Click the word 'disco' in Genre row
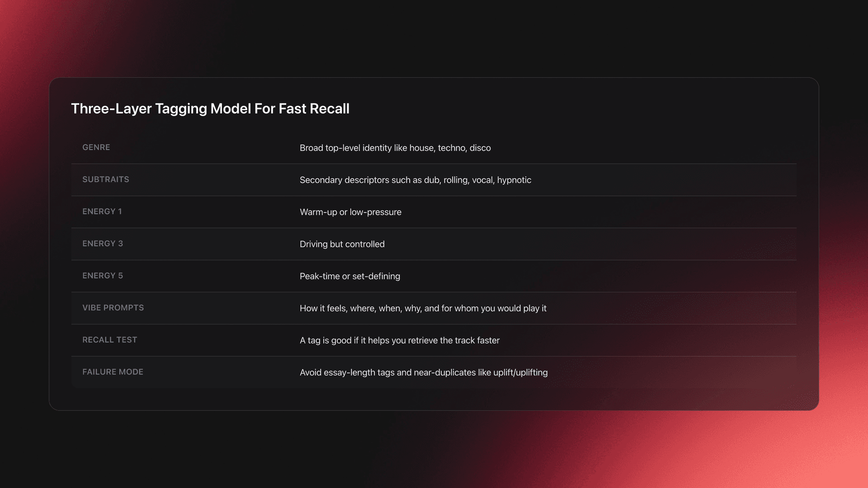The width and height of the screenshot is (868, 488). (480, 148)
